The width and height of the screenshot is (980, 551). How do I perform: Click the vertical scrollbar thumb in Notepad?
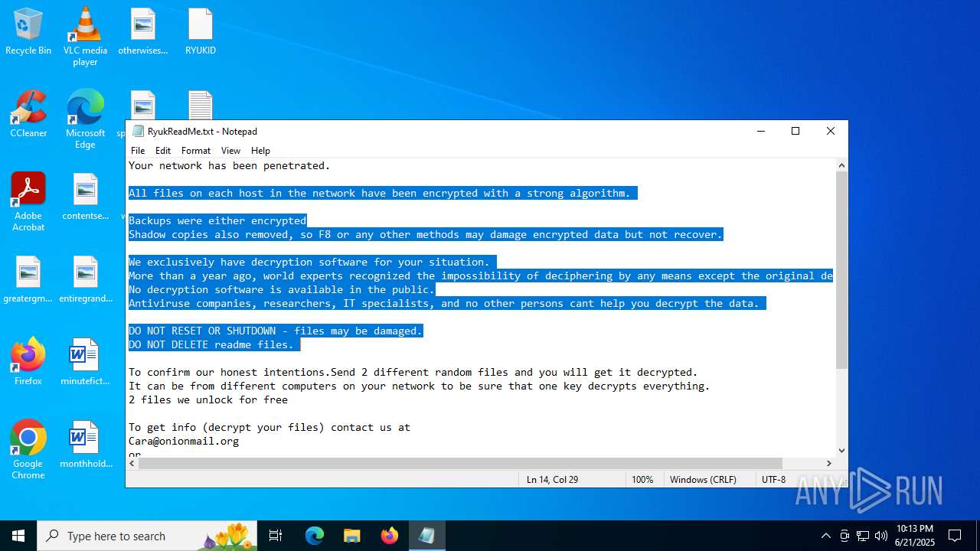click(841, 270)
